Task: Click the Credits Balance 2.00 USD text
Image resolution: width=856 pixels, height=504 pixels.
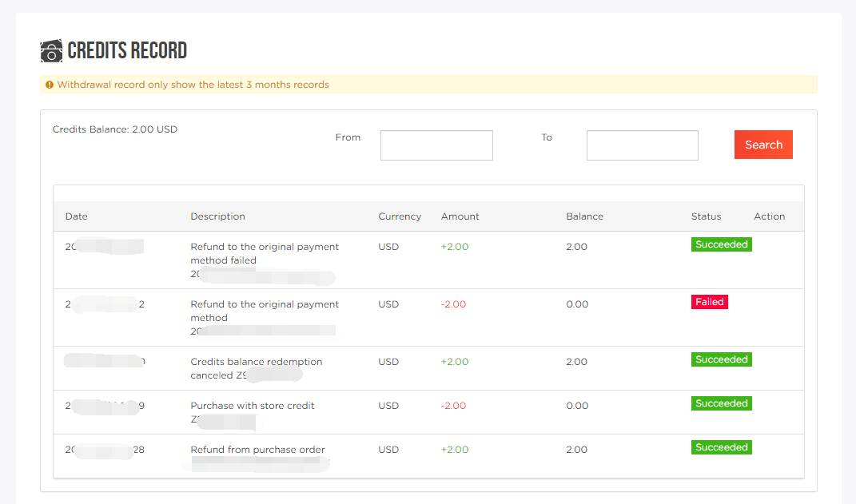Action: pos(115,129)
